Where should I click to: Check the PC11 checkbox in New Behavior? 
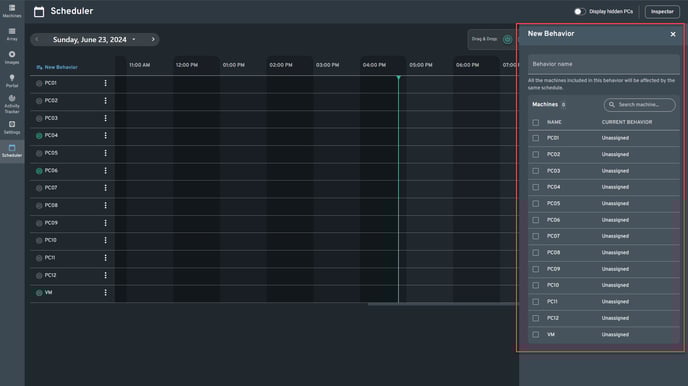(x=536, y=302)
